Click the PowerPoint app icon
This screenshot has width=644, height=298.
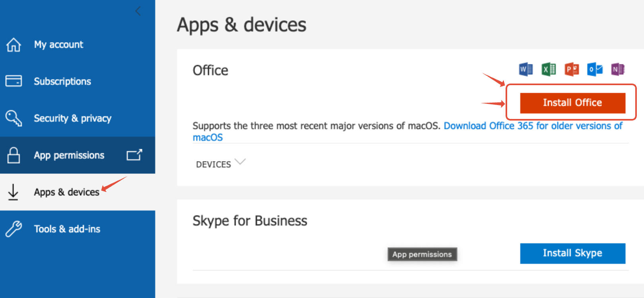coord(572,69)
